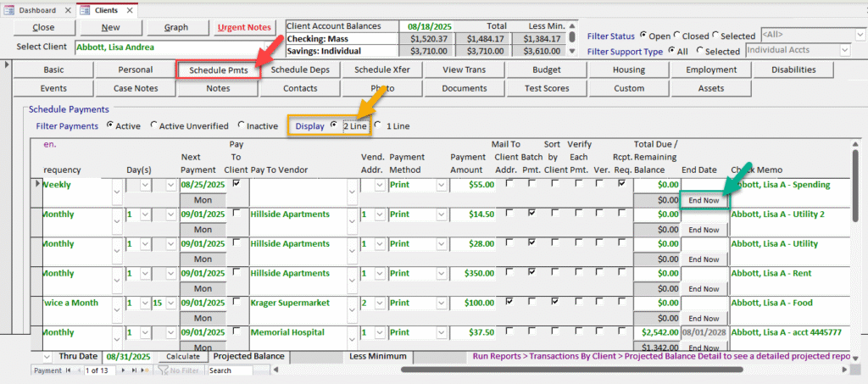The image size is (868, 384).
Task: Open the Schedule Deps tab
Action: (x=300, y=70)
